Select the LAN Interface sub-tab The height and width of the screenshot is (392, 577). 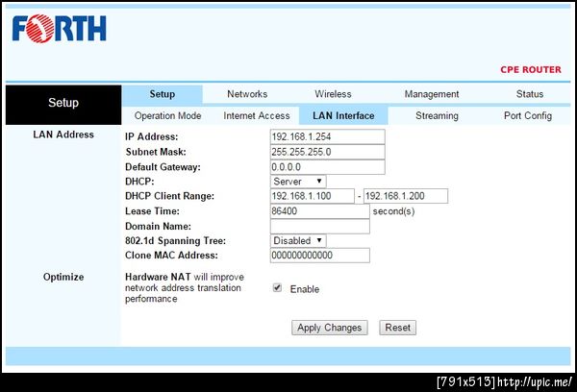343,116
